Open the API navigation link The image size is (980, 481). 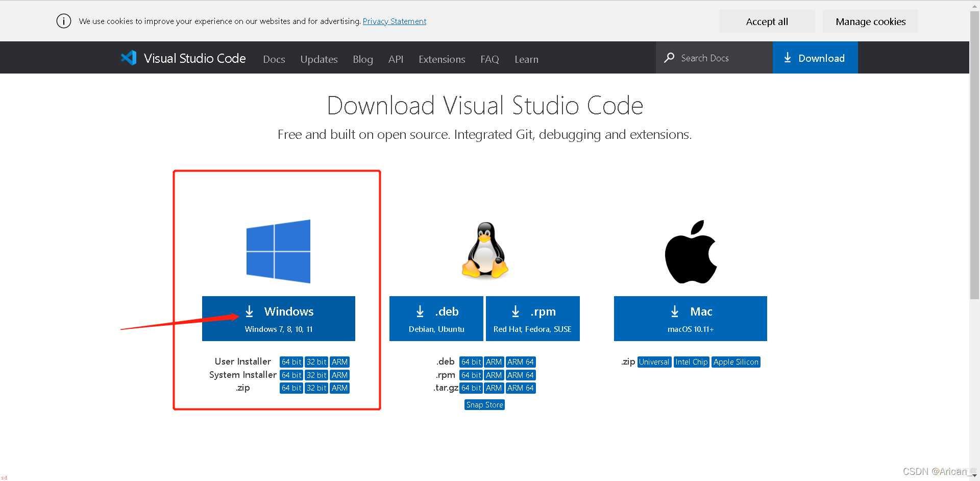pos(396,59)
